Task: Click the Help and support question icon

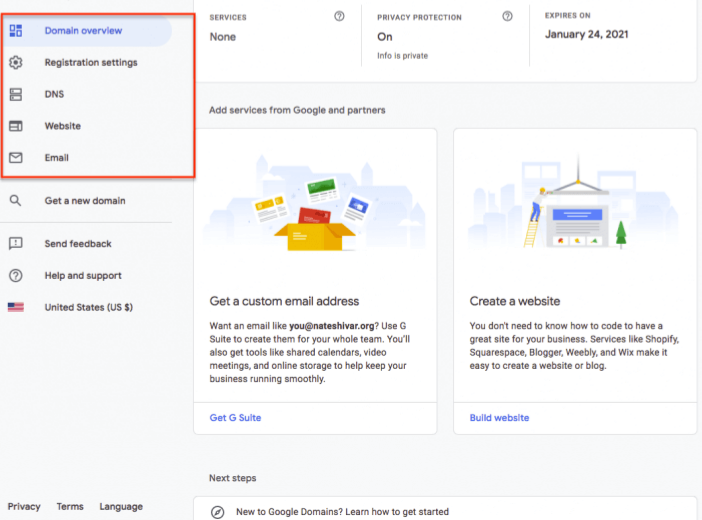Action: click(16, 275)
